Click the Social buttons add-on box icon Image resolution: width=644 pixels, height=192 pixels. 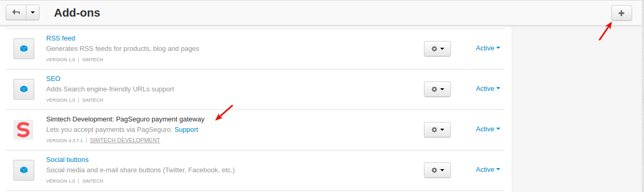click(x=23, y=170)
